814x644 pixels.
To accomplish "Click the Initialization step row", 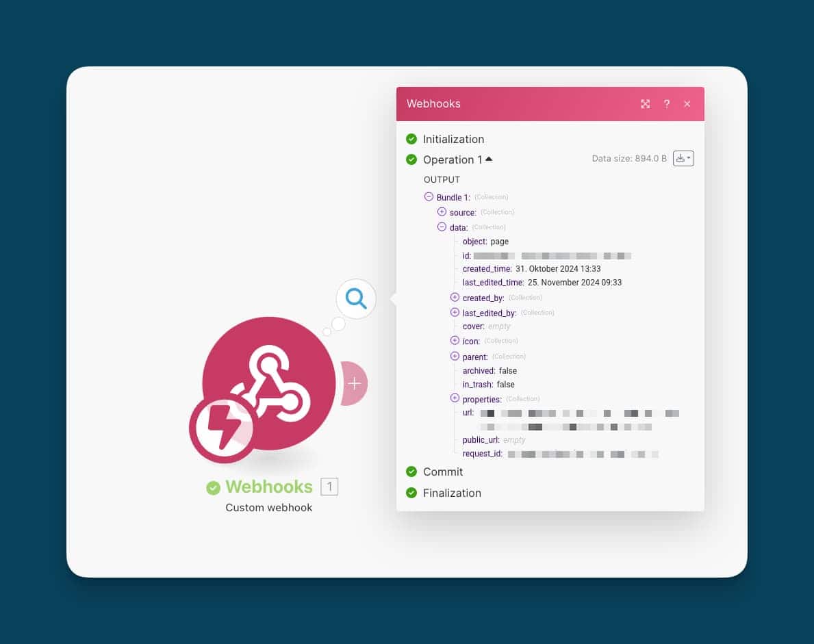I will (453, 139).
